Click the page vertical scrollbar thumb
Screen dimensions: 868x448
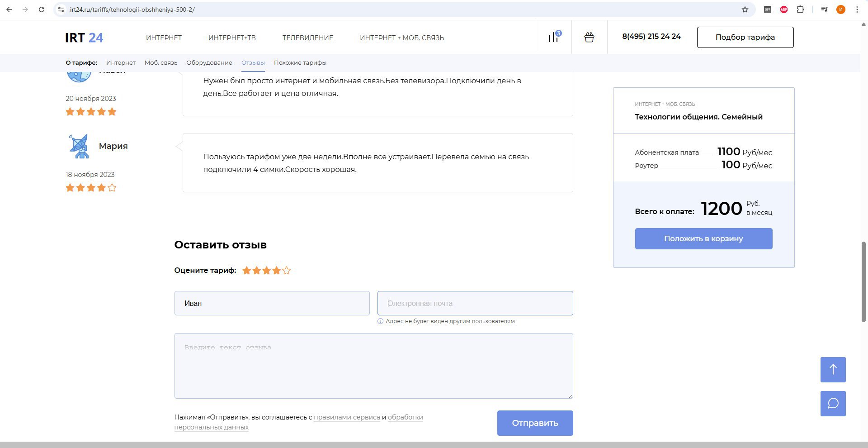[863, 282]
